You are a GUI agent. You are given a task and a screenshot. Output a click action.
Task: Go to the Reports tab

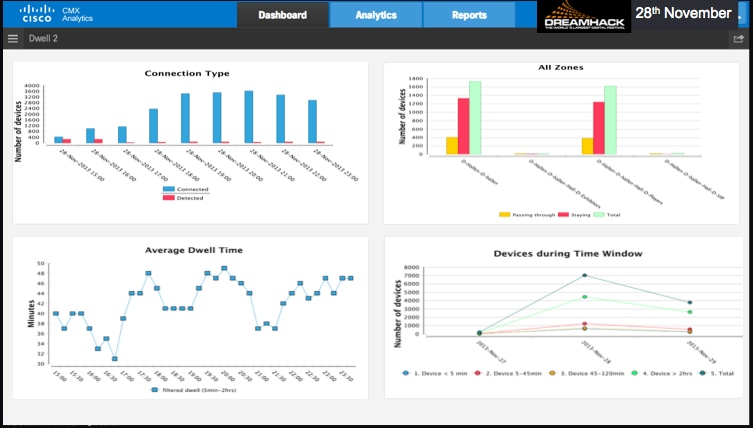point(469,15)
